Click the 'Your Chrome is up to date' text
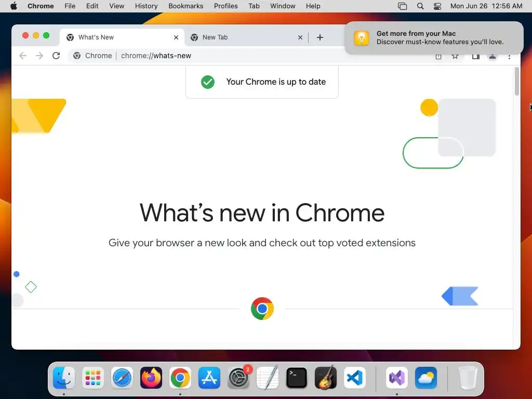 tap(276, 82)
